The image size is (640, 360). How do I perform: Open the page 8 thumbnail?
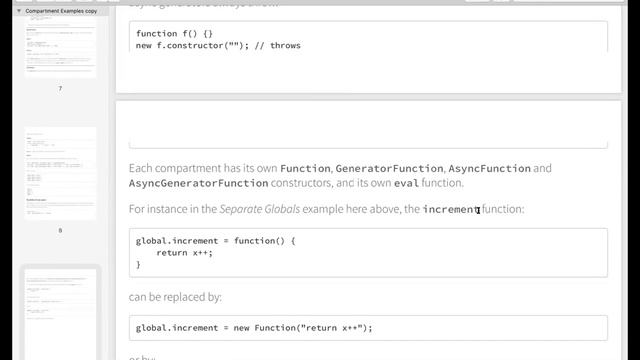pos(60,173)
